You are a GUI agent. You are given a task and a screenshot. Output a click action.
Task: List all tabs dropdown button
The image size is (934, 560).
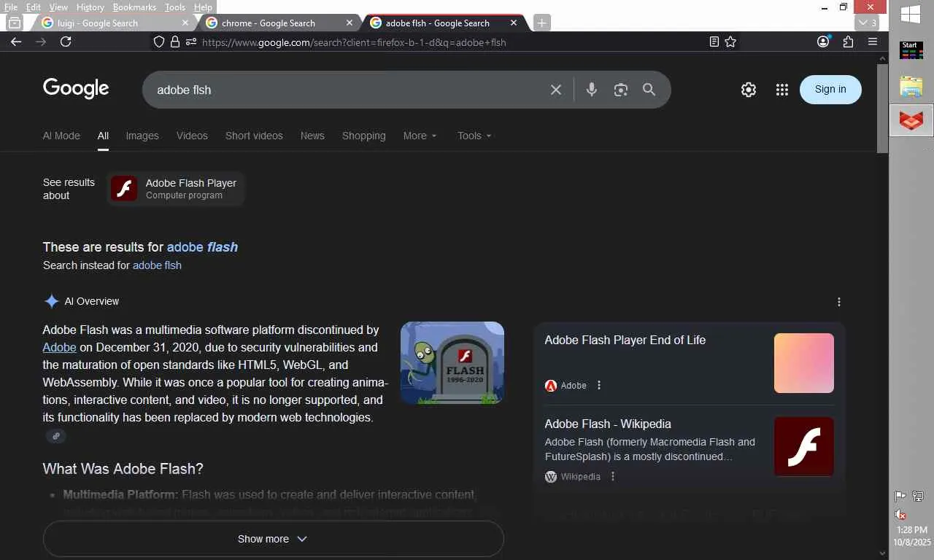coord(867,23)
